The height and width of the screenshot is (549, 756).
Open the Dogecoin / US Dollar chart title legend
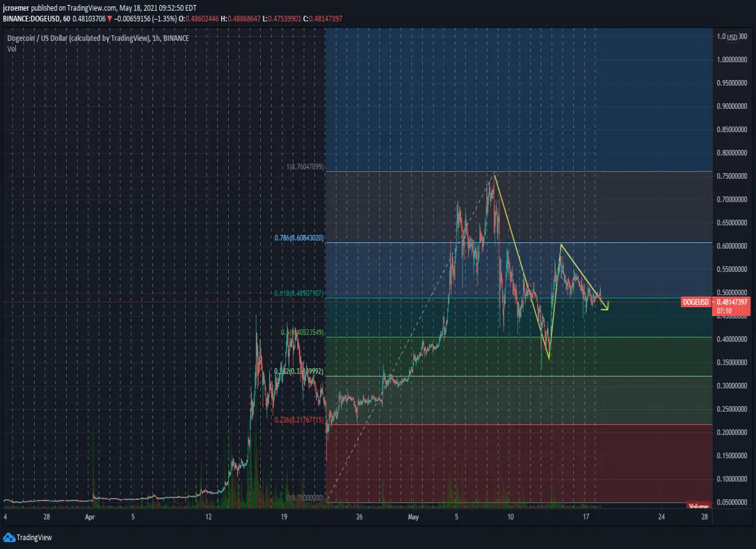click(x=98, y=38)
